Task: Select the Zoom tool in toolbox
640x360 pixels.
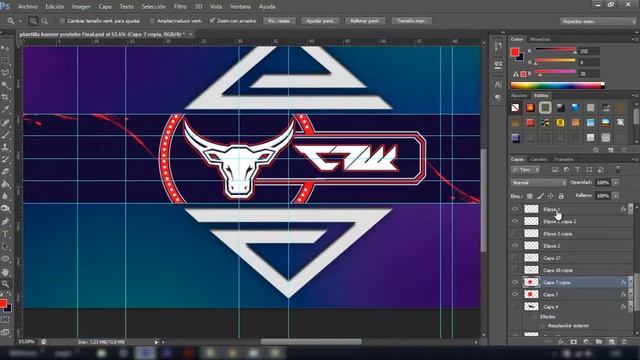Action: coord(5,284)
